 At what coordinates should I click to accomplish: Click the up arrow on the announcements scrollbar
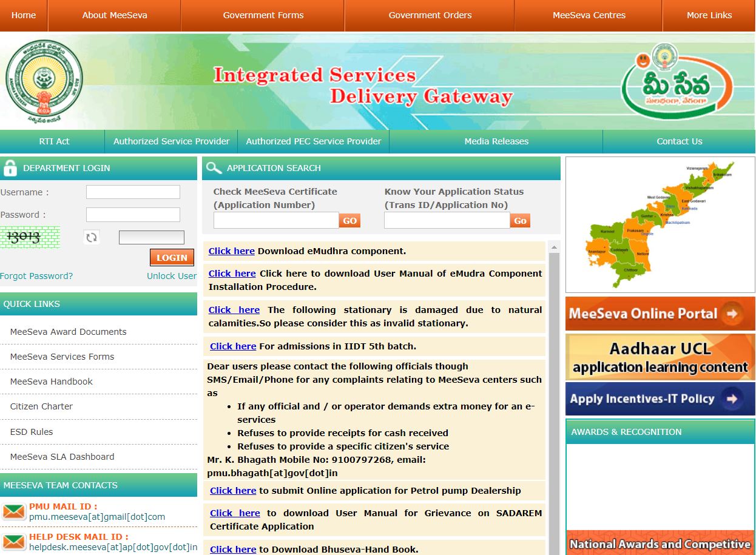(x=554, y=246)
